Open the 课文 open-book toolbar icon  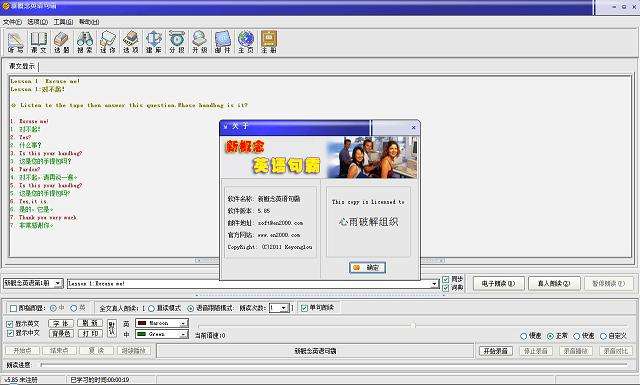click(39, 42)
